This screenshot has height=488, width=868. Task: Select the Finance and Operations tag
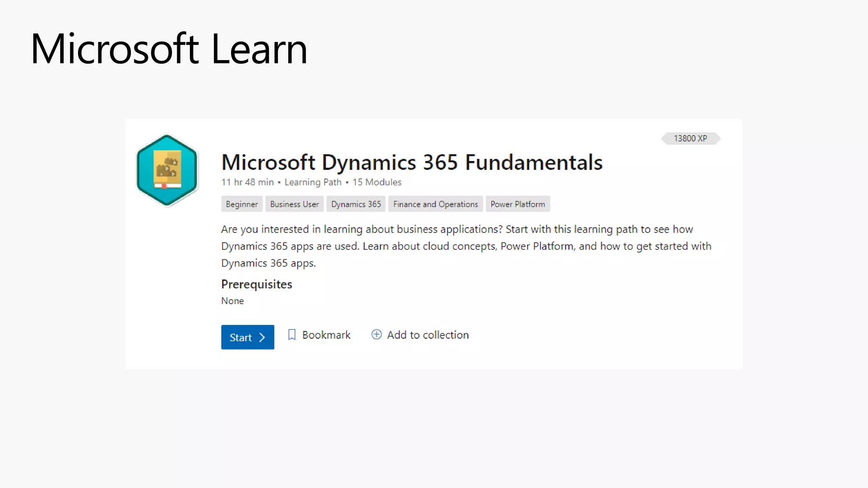[x=435, y=204]
